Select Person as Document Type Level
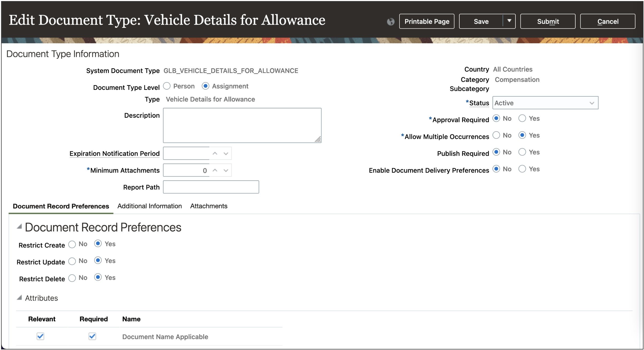 167,86
